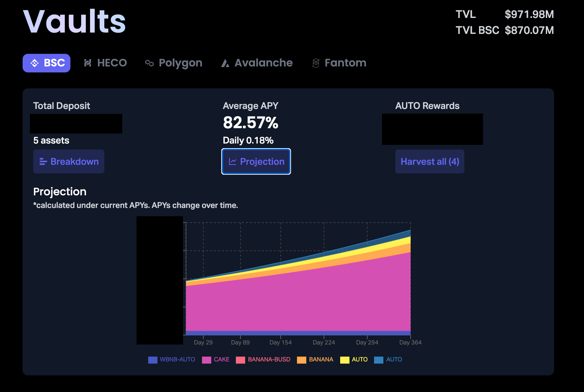584x392 pixels.
Task: Click the Harvest all (4) button
Action: pyautogui.click(x=430, y=161)
